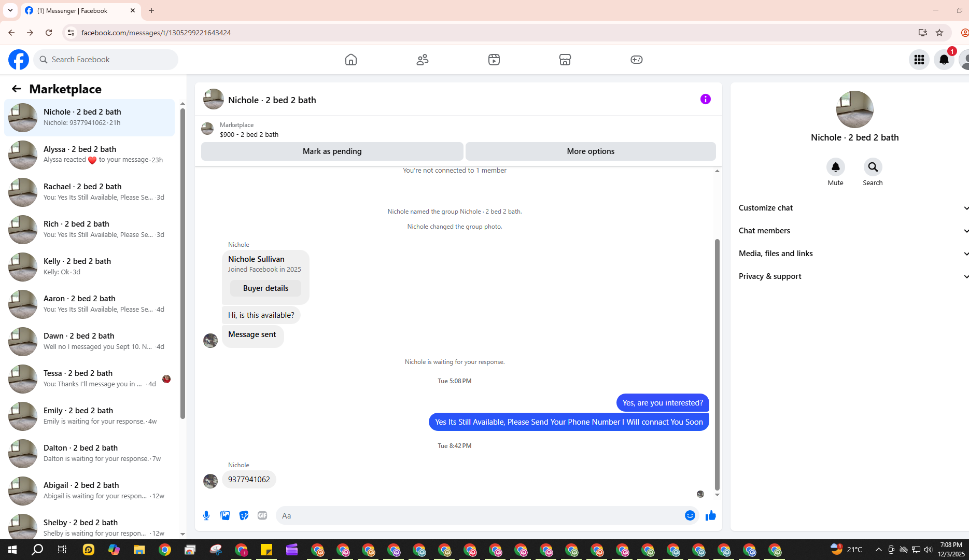The image size is (969, 560).
Task: Open the taskbar volume control
Action: 928,550
